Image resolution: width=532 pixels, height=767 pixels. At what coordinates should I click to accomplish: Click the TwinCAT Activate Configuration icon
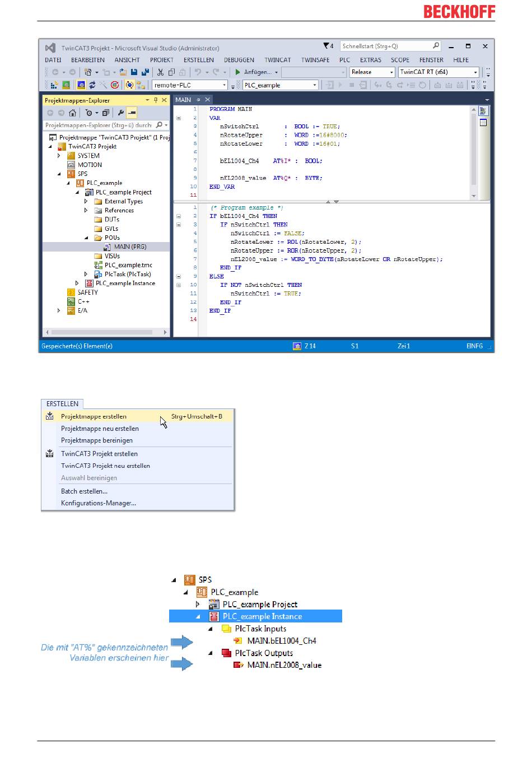click(x=54, y=85)
